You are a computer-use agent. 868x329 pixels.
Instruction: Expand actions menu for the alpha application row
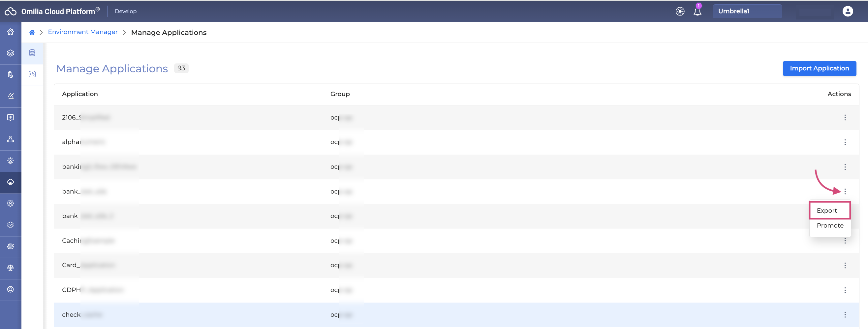tap(845, 142)
